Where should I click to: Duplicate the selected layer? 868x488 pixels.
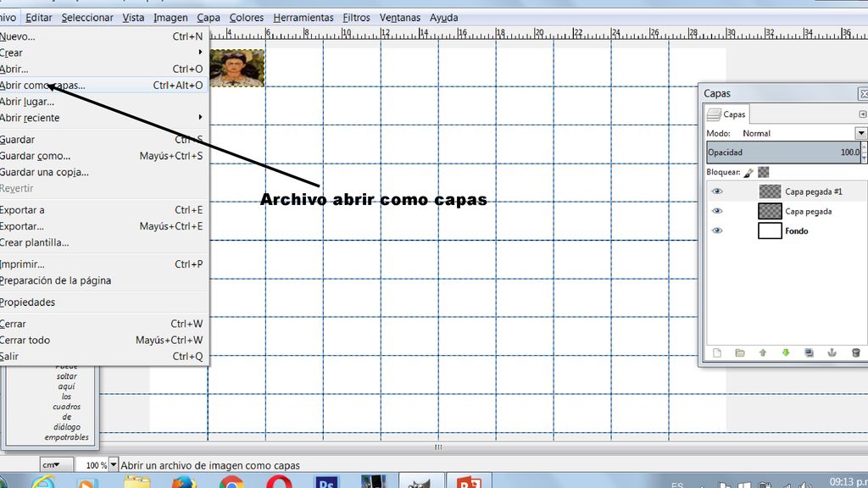810,353
